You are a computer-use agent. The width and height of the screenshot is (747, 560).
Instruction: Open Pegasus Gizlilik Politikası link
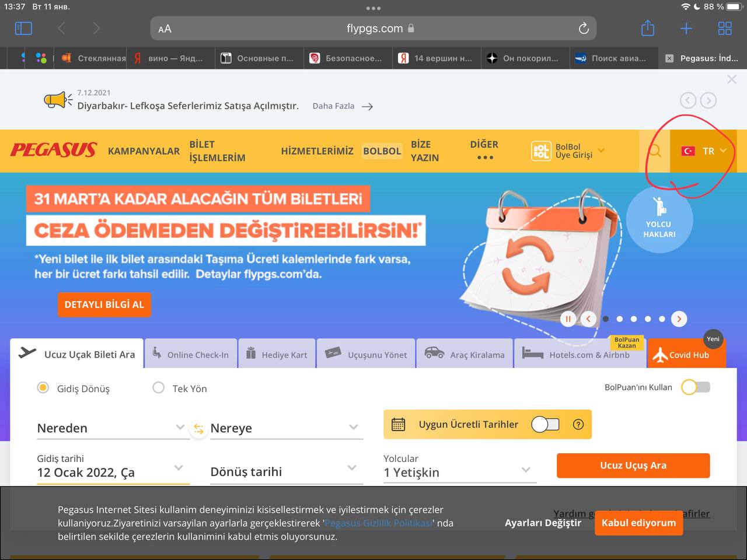[x=378, y=523]
